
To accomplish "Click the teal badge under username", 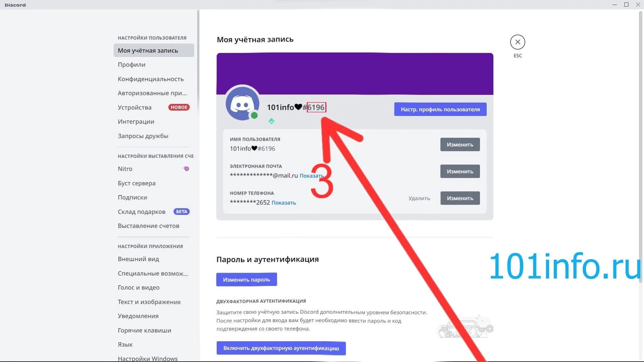I will pyautogui.click(x=271, y=121).
